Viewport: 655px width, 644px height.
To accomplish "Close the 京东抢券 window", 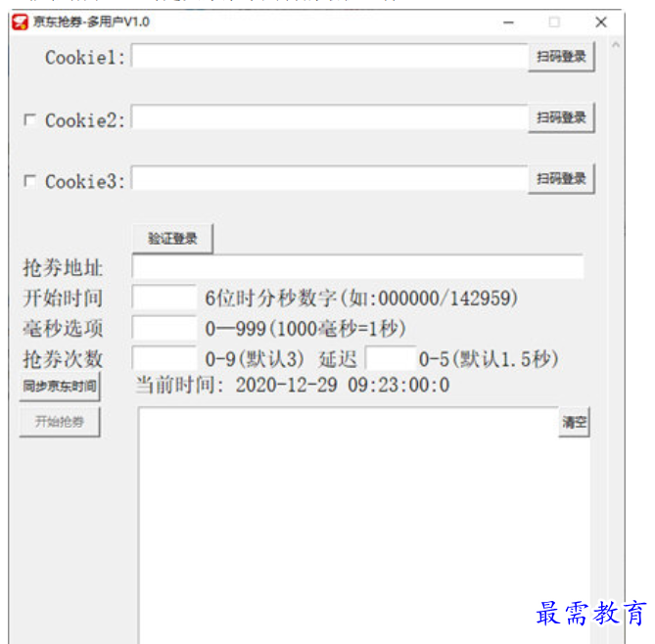I will (601, 23).
